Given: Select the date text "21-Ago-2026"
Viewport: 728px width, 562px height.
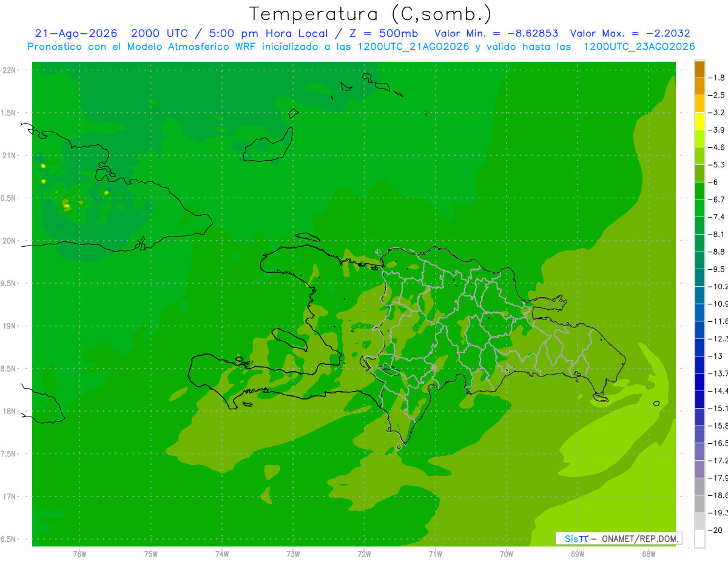Looking at the screenshot, I should 76,33.
